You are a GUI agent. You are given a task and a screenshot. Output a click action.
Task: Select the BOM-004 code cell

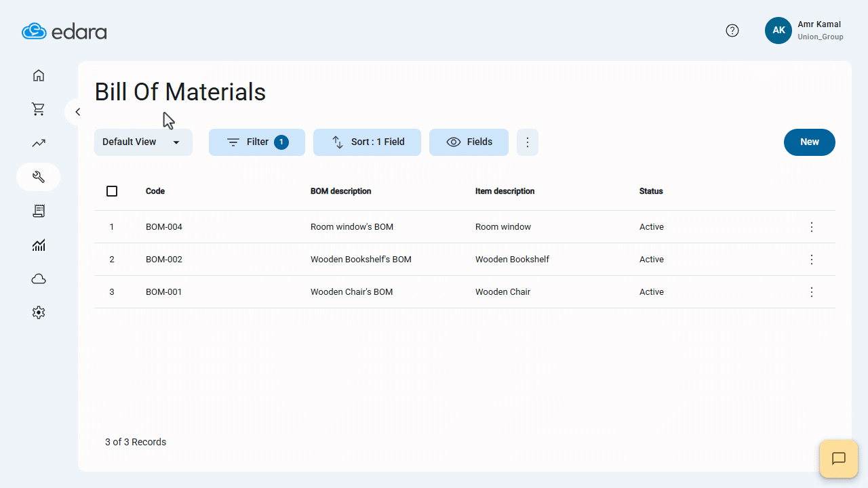tap(164, 227)
